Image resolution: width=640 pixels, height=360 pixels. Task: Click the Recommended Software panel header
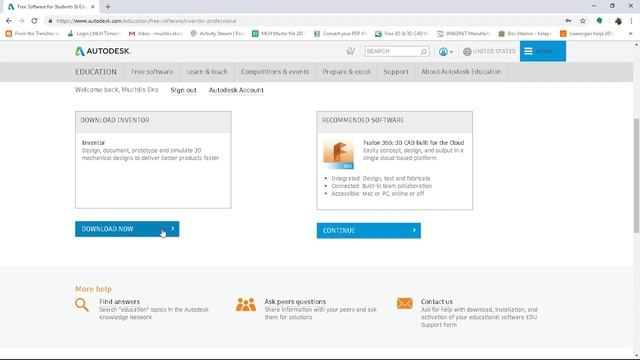click(x=395, y=122)
